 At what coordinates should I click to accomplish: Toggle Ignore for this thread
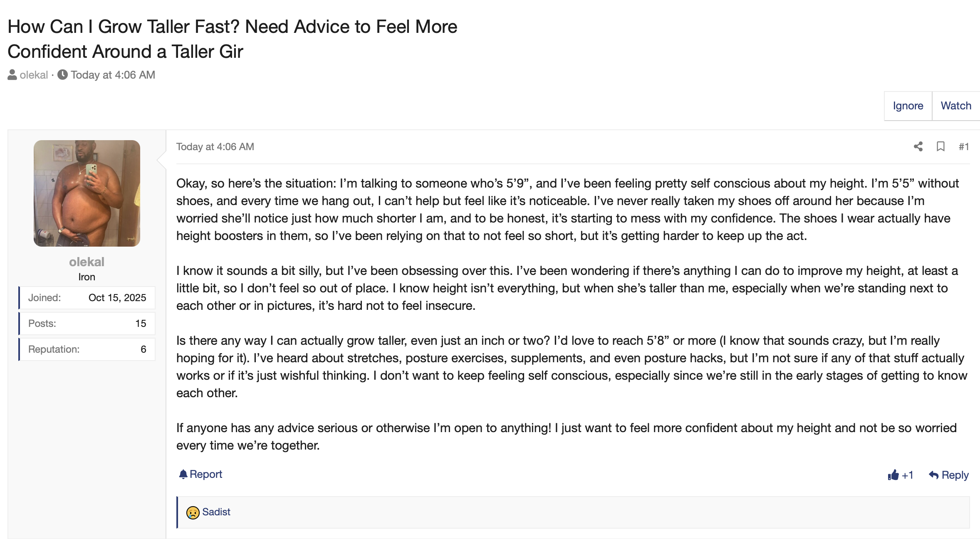click(x=908, y=106)
